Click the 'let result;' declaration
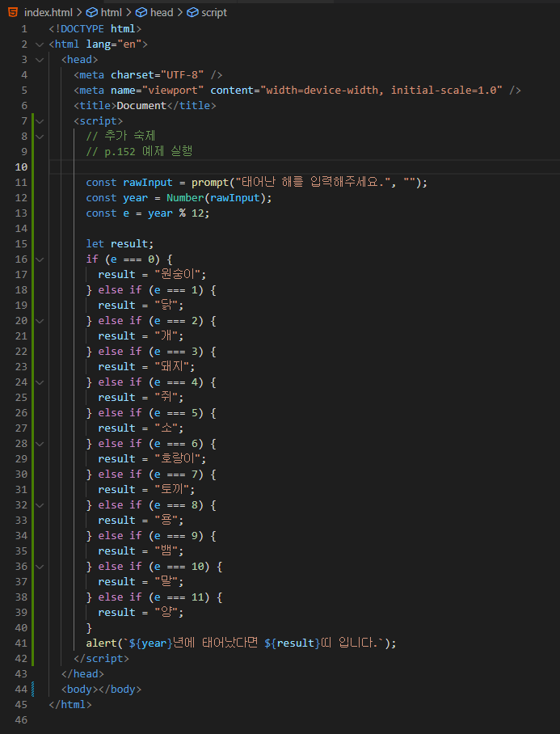The height and width of the screenshot is (734, 560). coord(120,244)
